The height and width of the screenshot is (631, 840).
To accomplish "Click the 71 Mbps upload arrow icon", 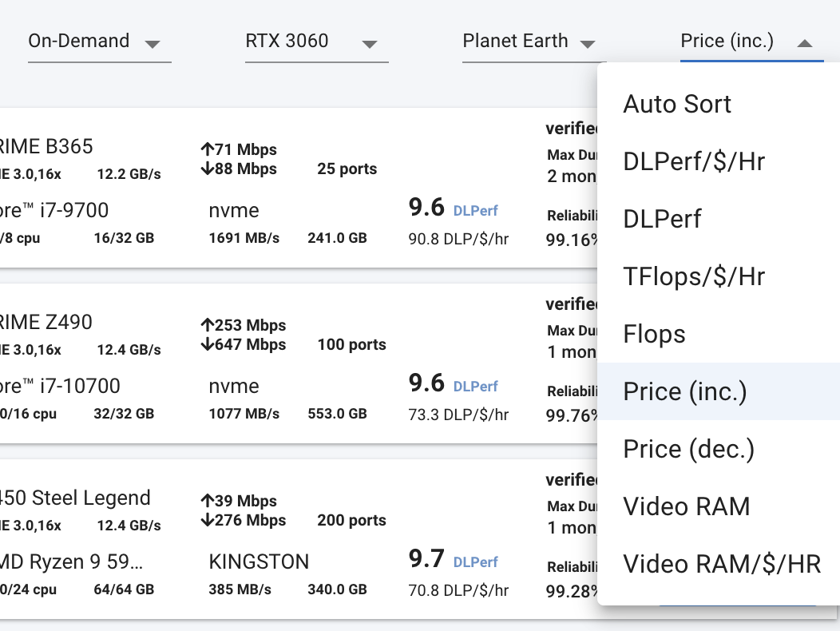I will click(207, 149).
